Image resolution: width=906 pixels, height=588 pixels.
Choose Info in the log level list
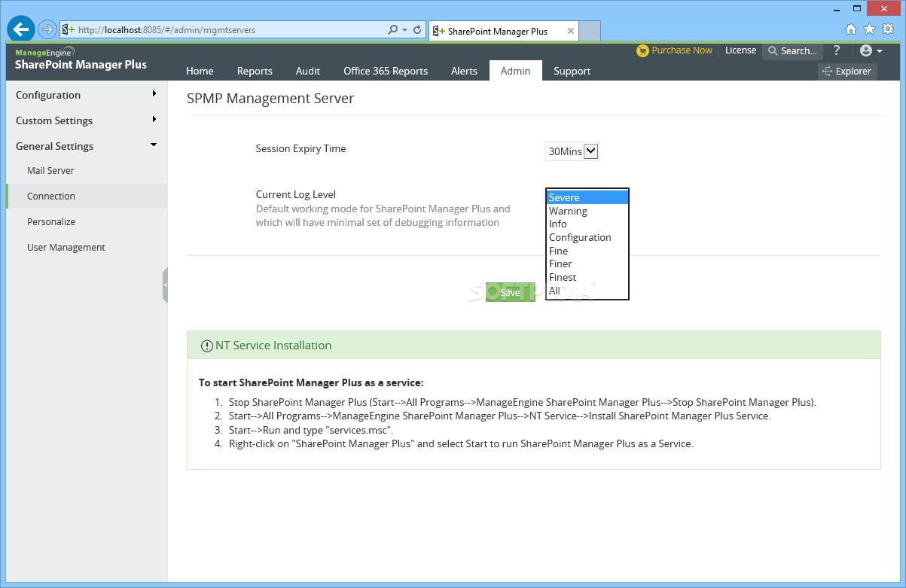[x=587, y=224]
